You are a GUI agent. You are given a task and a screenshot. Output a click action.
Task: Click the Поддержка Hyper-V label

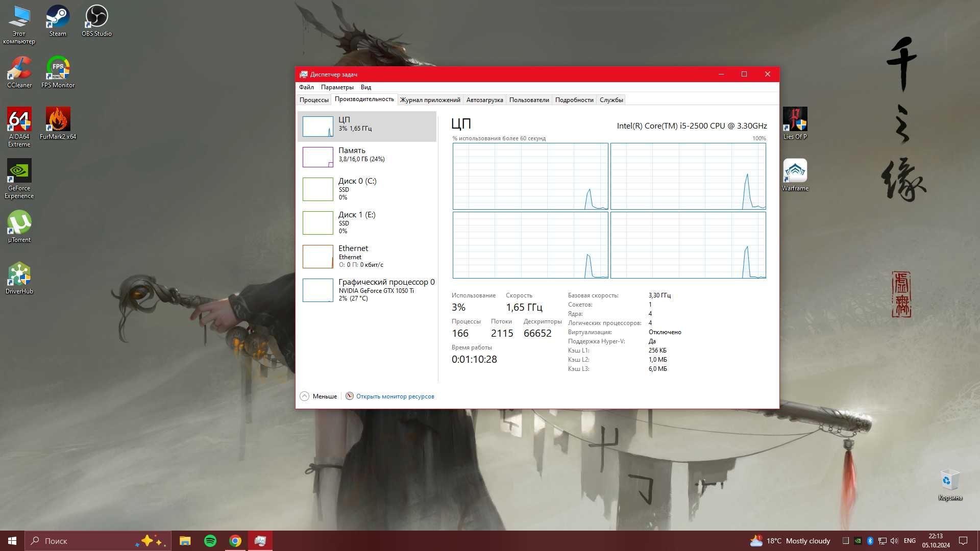[596, 341]
